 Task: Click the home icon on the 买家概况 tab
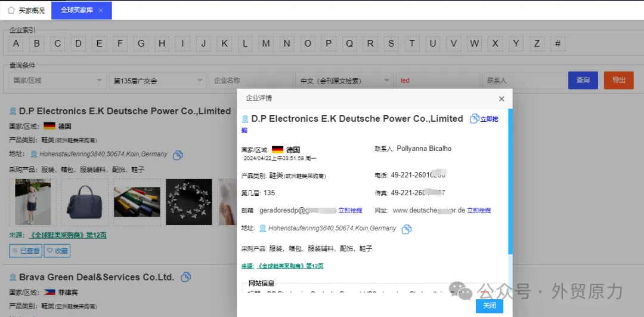pos(11,10)
